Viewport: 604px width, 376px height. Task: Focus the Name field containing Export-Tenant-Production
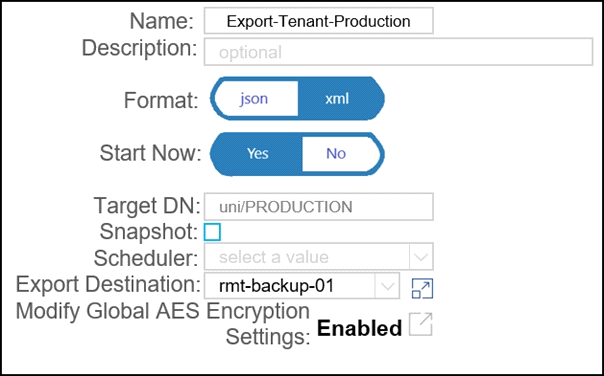[319, 21]
